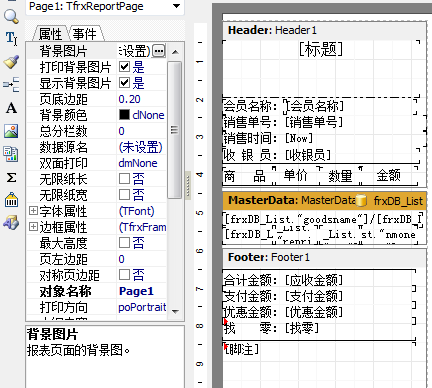The image size is (432, 388).
Task: Click the 页底边距 value 0.20
Action: click(130, 99)
